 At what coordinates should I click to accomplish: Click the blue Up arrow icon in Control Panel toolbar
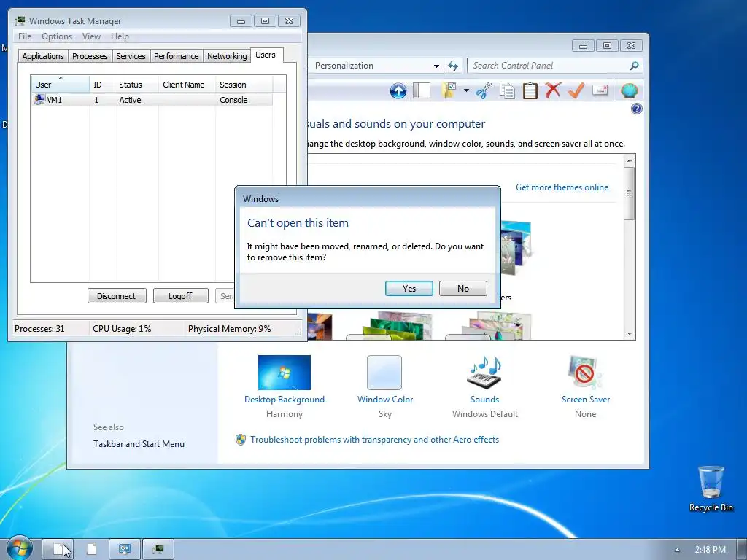tap(398, 90)
